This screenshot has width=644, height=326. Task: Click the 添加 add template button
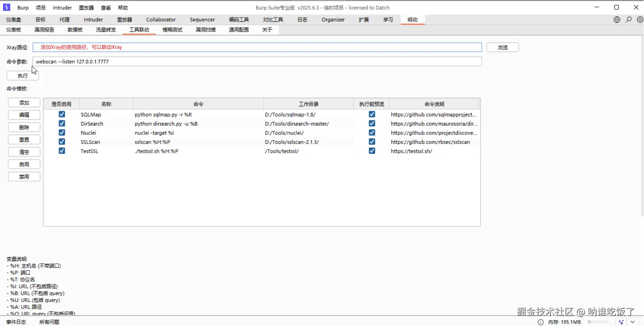click(x=24, y=103)
